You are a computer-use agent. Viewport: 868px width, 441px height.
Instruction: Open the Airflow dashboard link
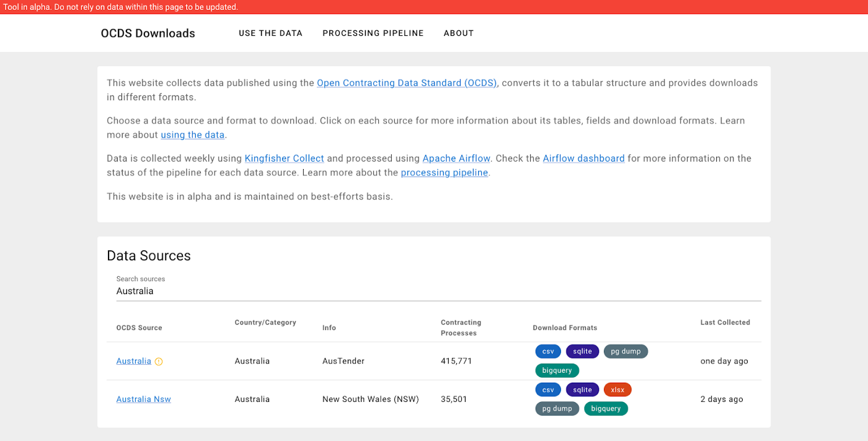coord(583,158)
